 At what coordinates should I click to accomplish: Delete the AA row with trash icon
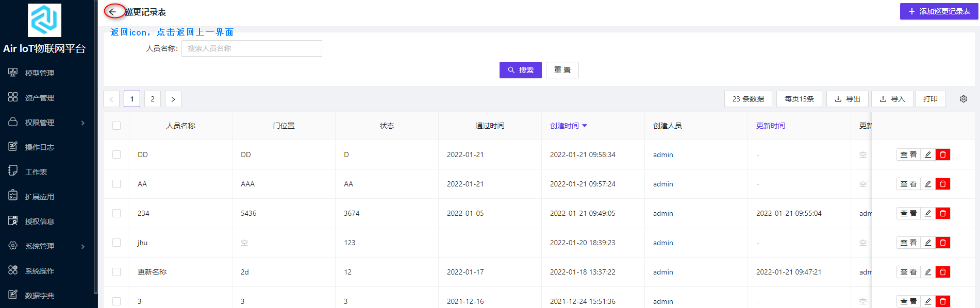[x=943, y=184]
